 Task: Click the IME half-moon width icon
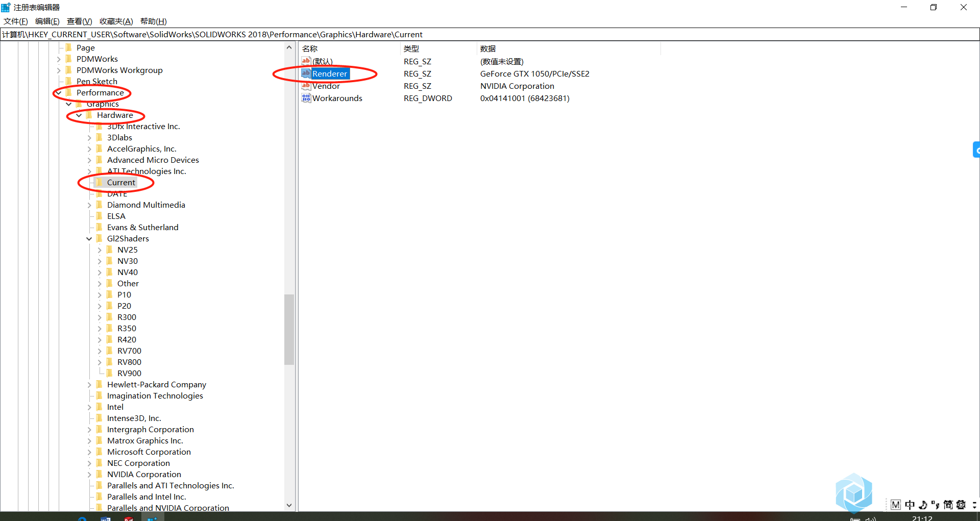[923, 505]
